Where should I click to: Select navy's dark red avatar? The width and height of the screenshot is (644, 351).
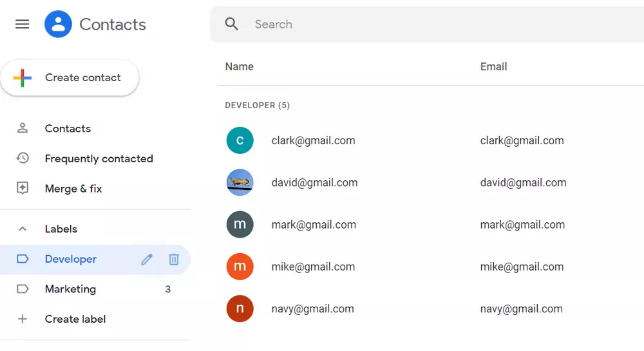click(240, 309)
